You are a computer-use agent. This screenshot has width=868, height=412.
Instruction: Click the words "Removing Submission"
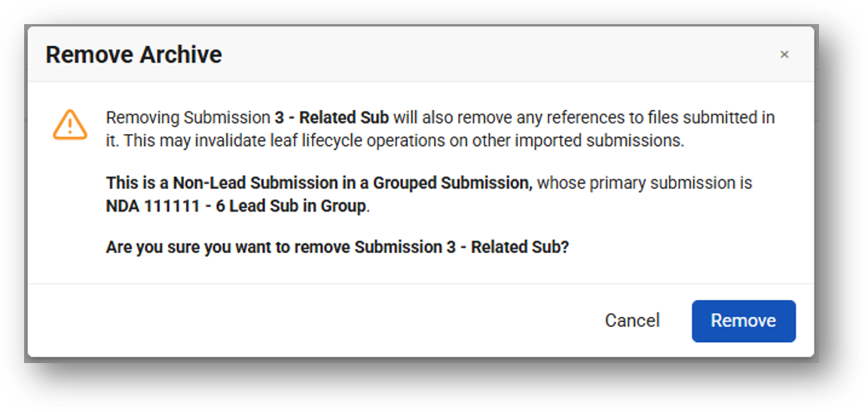click(x=188, y=117)
